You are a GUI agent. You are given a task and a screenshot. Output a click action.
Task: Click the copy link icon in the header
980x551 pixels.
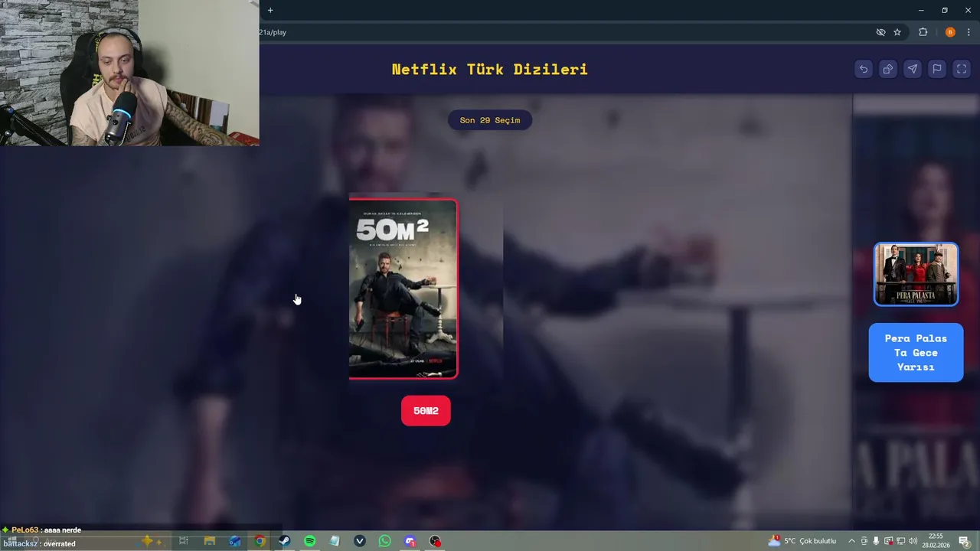888,69
